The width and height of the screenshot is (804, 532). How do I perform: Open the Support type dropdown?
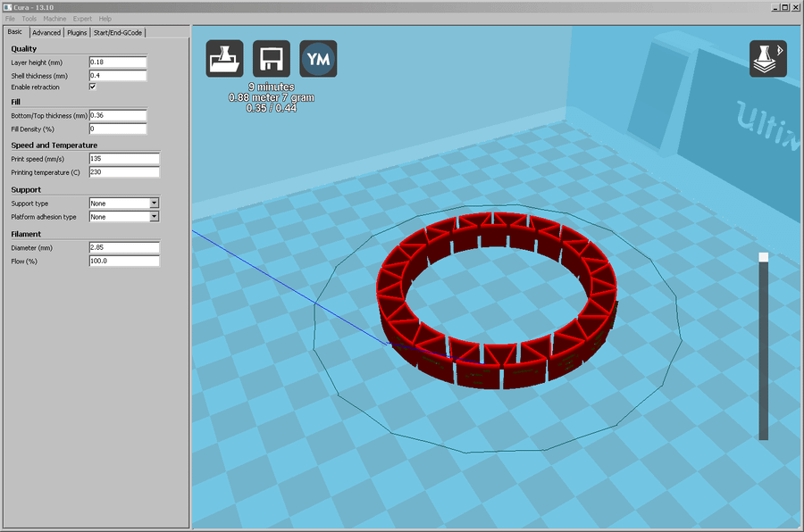coord(123,203)
